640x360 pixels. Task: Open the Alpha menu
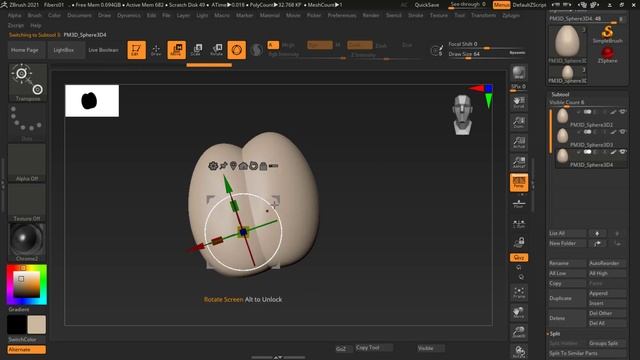(x=14, y=15)
